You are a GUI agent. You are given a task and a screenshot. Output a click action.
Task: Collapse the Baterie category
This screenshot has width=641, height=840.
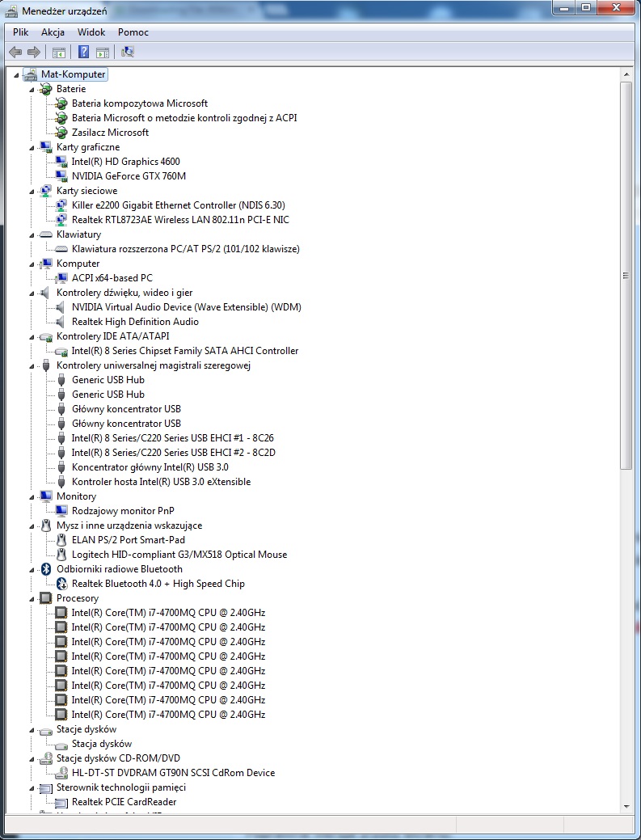(x=32, y=90)
